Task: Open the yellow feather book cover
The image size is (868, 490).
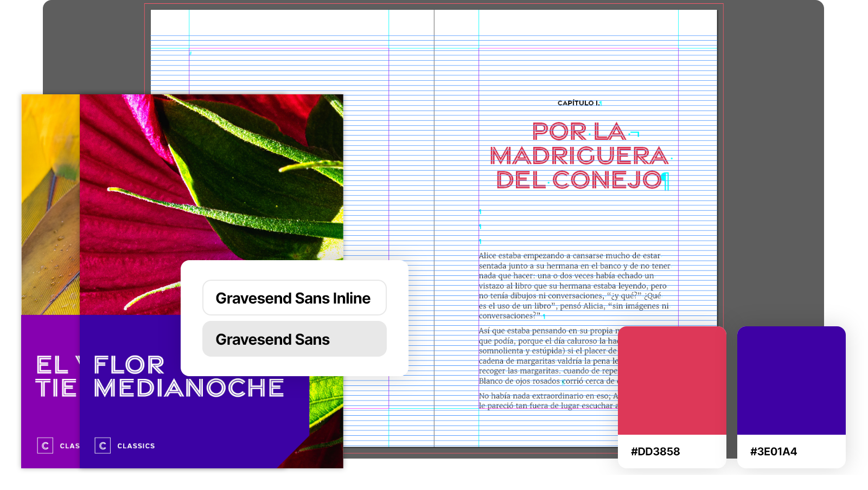Action: (x=50, y=206)
